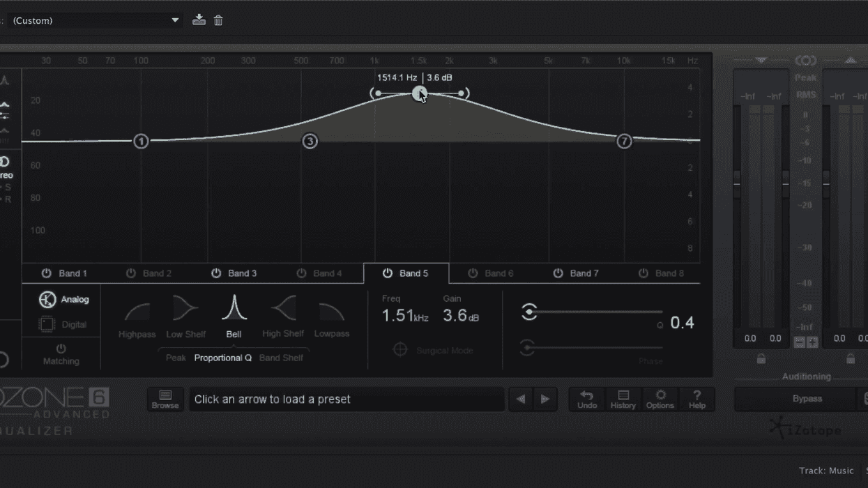
Task: Click the Phase slider handle
Action: [x=528, y=346]
